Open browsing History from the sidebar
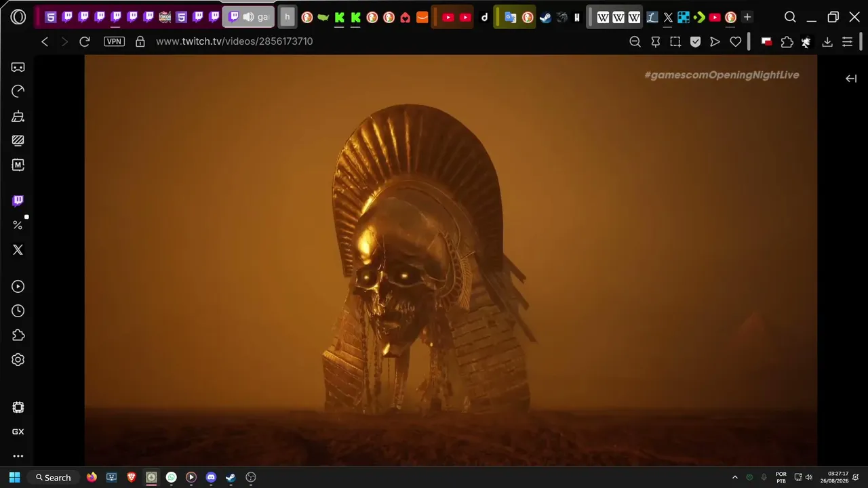Image resolution: width=868 pixels, height=488 pixels. (18, 311)
